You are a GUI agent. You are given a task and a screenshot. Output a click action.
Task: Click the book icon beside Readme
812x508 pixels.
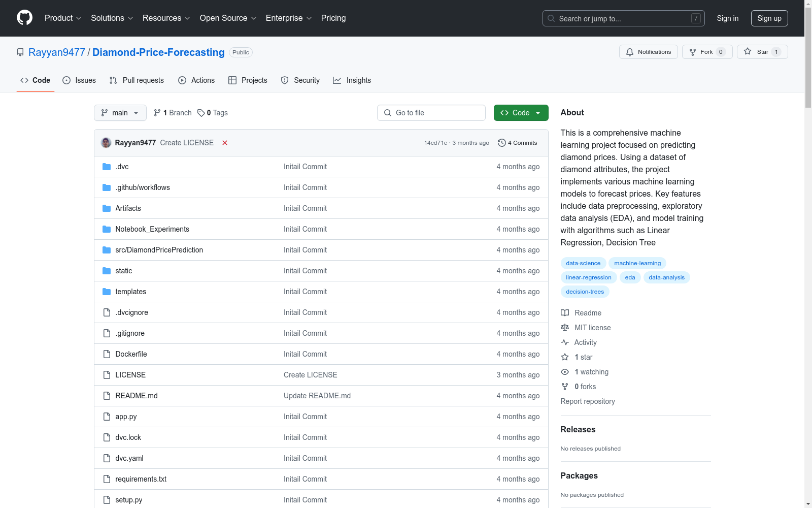pyautogui.click(x=565, y=313)
